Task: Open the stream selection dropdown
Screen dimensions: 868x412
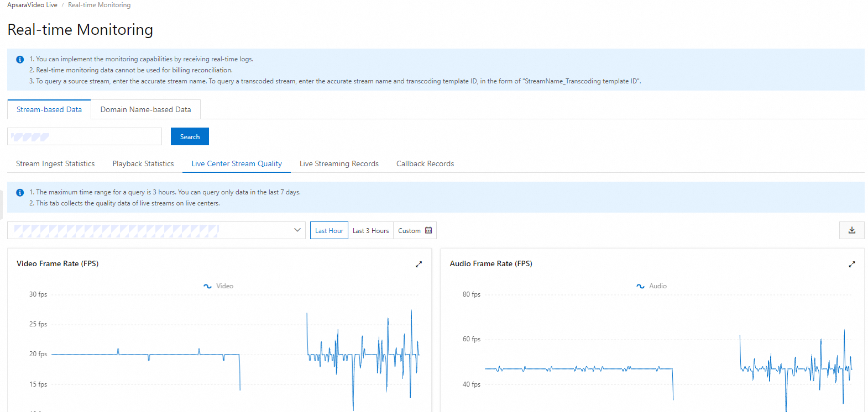Action: tap(156, 230)
